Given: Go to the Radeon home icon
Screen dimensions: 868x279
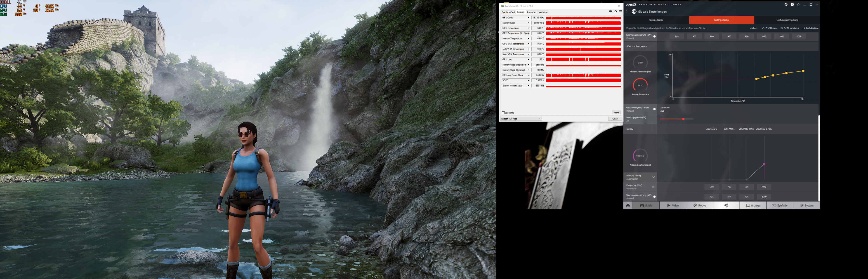Looking at the screenshot, I should click(x=628, y=205).
